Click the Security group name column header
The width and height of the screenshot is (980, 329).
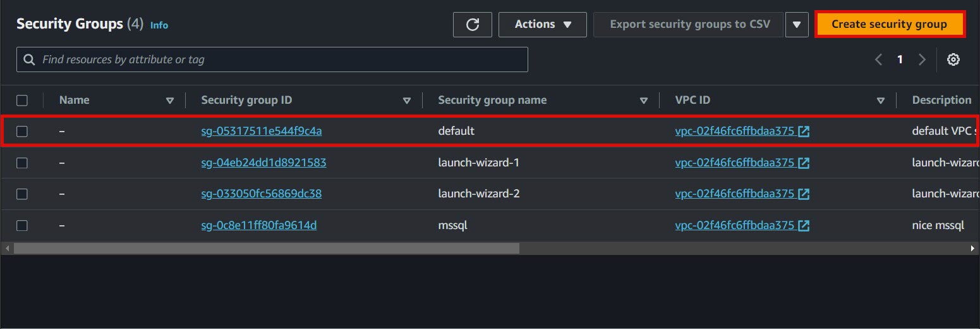tap(492, 100)
